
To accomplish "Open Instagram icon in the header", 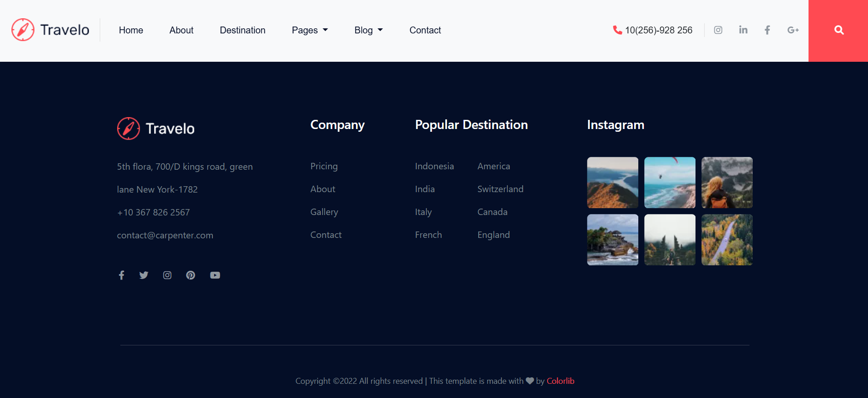I will [x=718, y=30].
